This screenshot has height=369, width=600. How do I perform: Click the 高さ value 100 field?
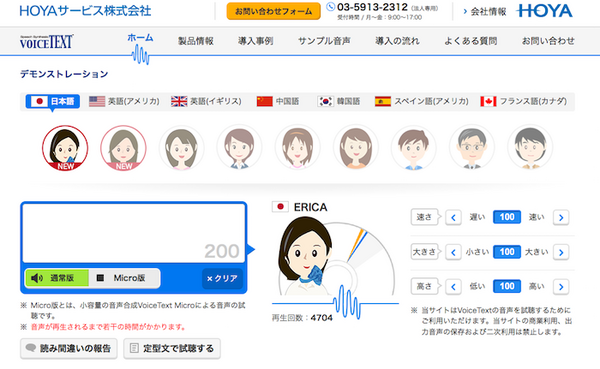point(507,286)
